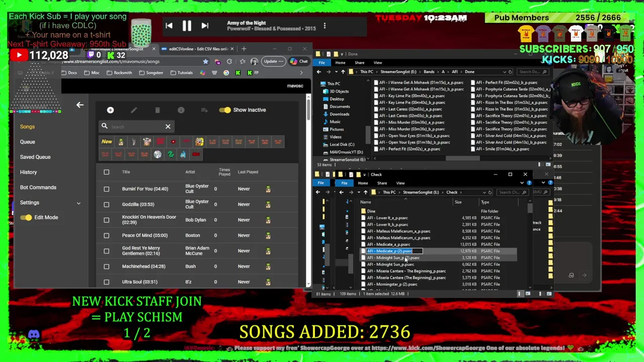Click the add-to-queue playlist icon

coord(204,110)
